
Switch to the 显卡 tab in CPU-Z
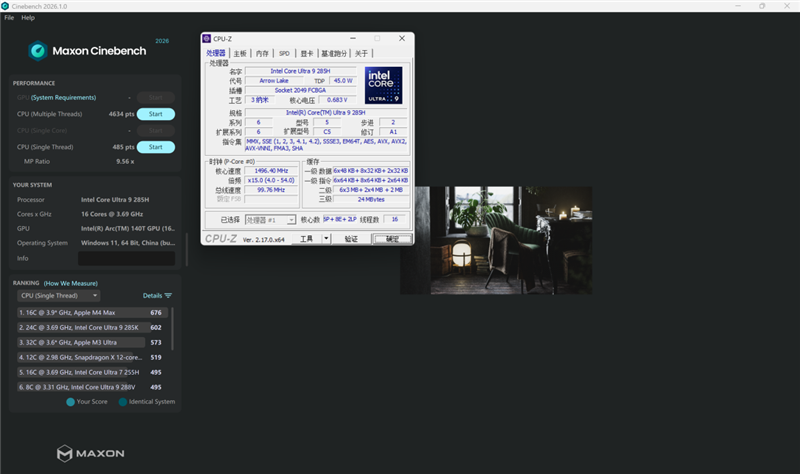tap(307, 54)
